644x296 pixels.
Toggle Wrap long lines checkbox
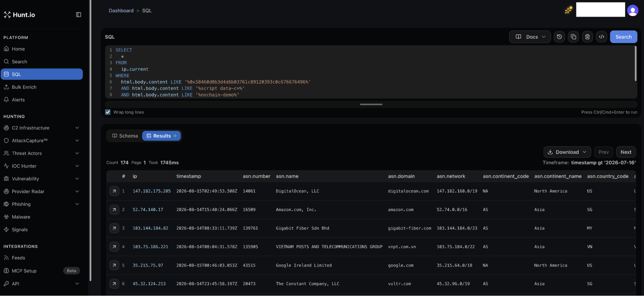pyautogui.click(x=108, y=112)
